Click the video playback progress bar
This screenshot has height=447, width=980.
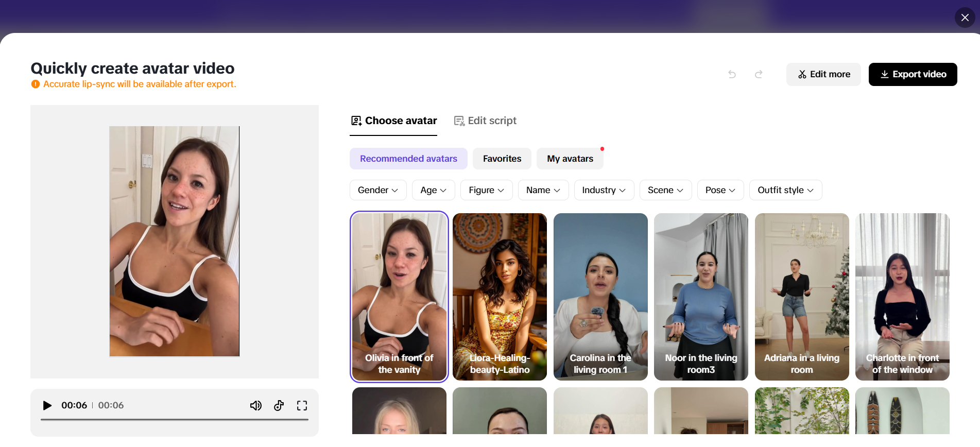coord(175,420)
